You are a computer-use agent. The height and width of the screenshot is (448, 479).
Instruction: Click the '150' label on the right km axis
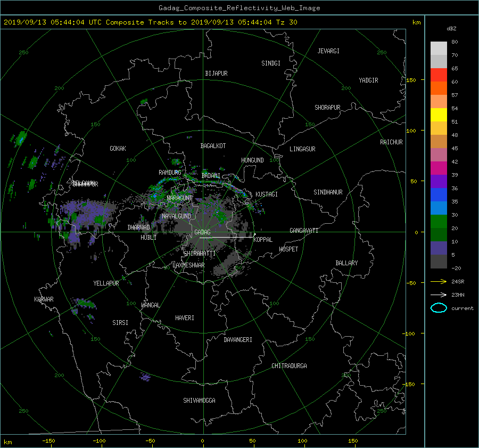[x=411, y=80]
